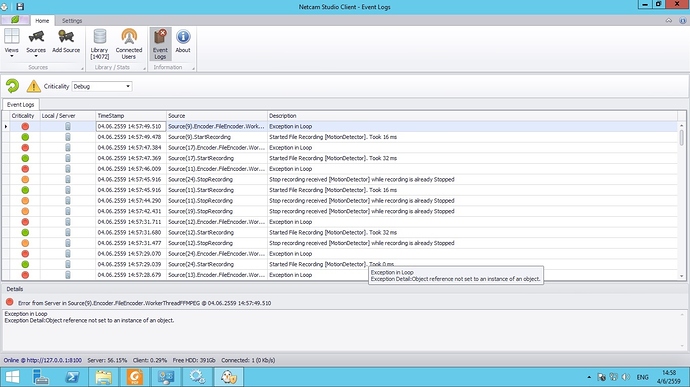Image resolution: width=690 pixels, height=387 pixels.
Task: Show Connected Users
Action: click(129, 44)
